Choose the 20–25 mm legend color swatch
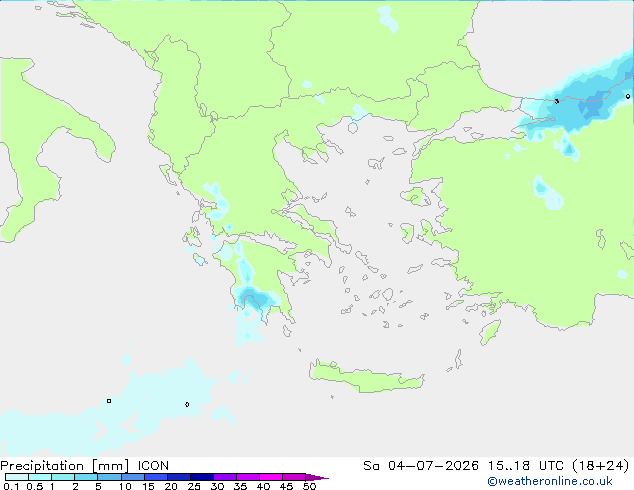 click(178, 477)
